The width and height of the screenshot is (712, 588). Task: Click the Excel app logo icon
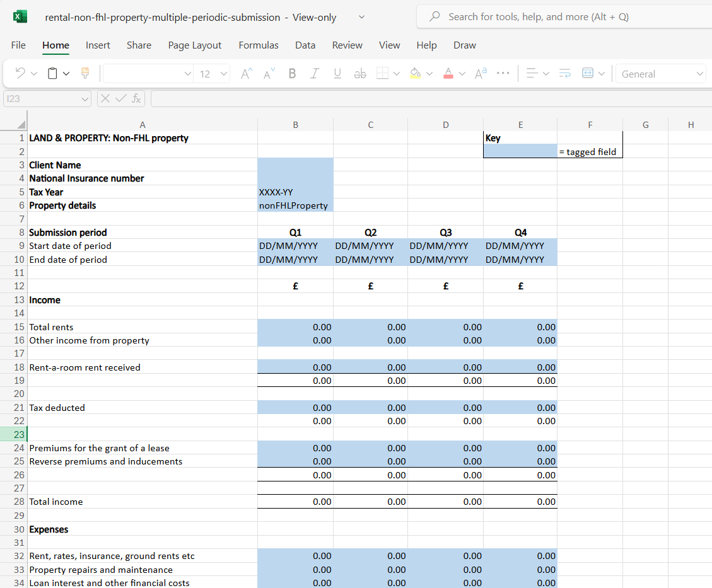coord(20,17)
